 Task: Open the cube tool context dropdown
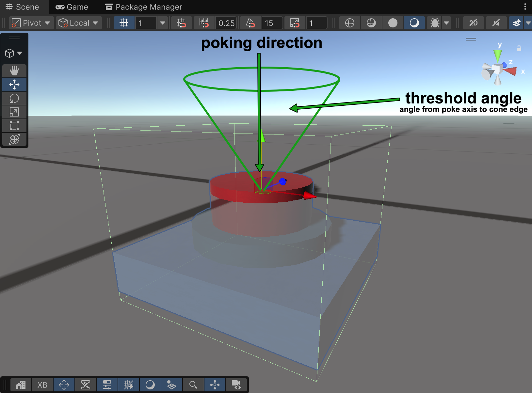click(x=14, y=53)
